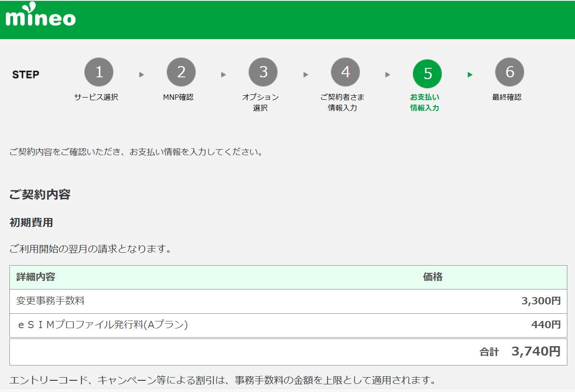Click the step 3 circle icon
This screenshot has width=575, height=392.
263,72
